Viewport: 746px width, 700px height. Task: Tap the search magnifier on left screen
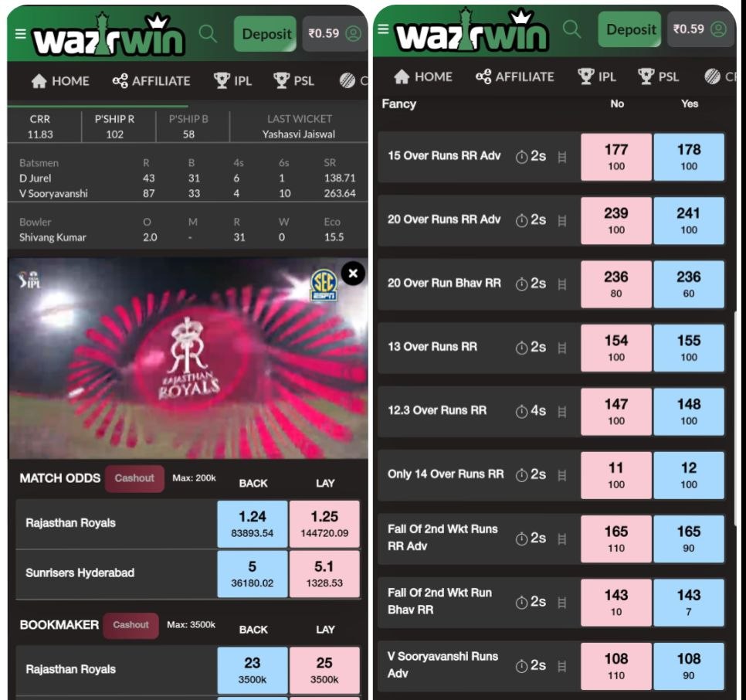click(x=208, y=34)
